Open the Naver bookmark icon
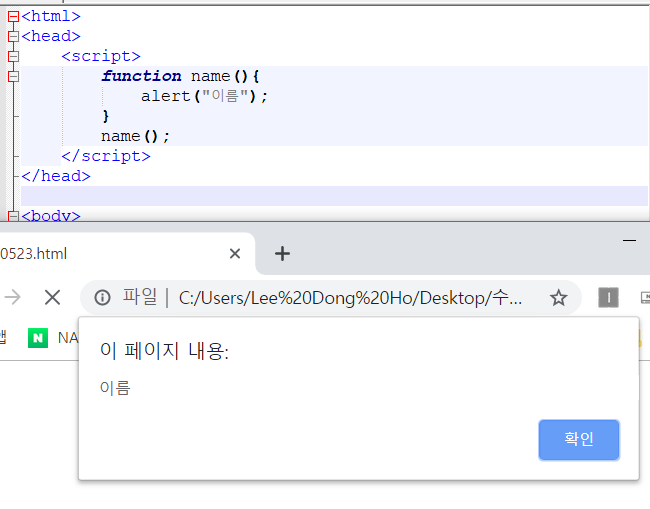Screen dimensions: 650x509 pyautogui.click(x=38, y=338)
